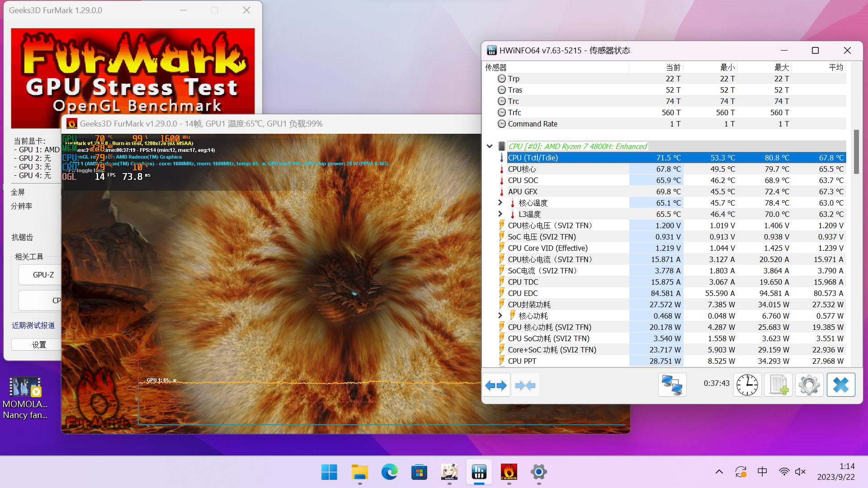Click the 设置 button in FurMark
868x488 pixels.
click(36, 345)
